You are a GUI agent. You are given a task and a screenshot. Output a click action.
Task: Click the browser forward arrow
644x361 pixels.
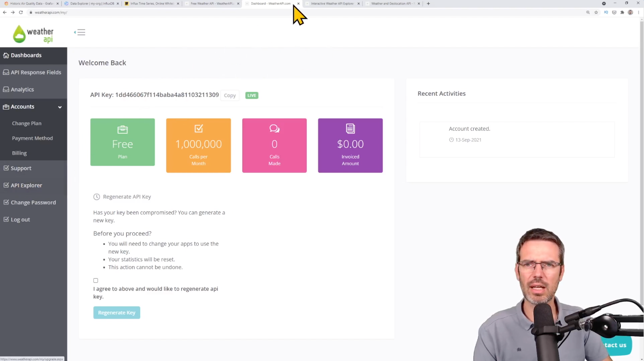[x=13, y=12]
